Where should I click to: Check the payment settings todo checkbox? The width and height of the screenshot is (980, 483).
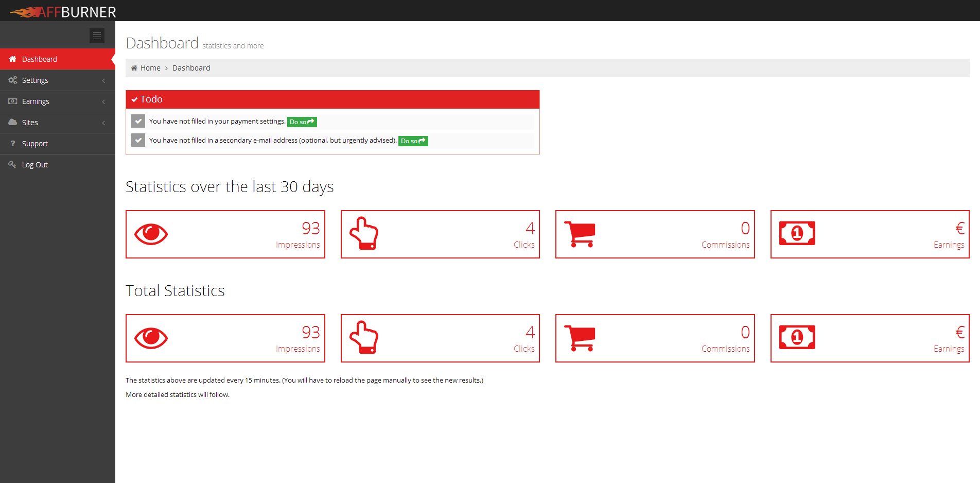pos(138,121)
